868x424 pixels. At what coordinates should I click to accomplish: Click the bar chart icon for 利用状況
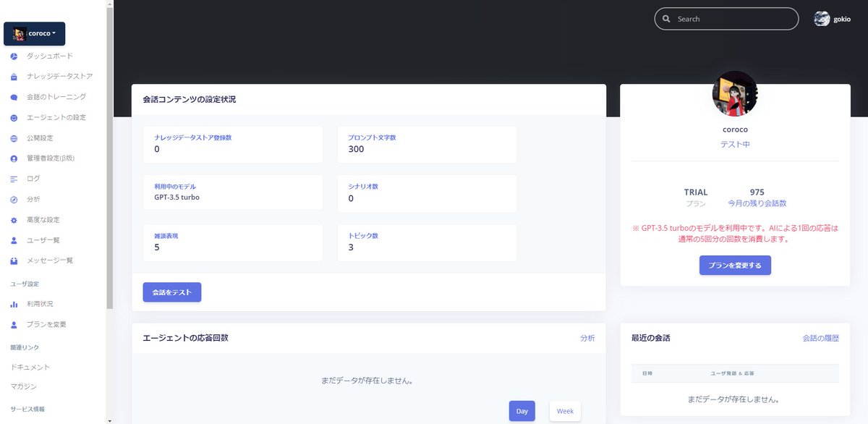click(14, 305)
